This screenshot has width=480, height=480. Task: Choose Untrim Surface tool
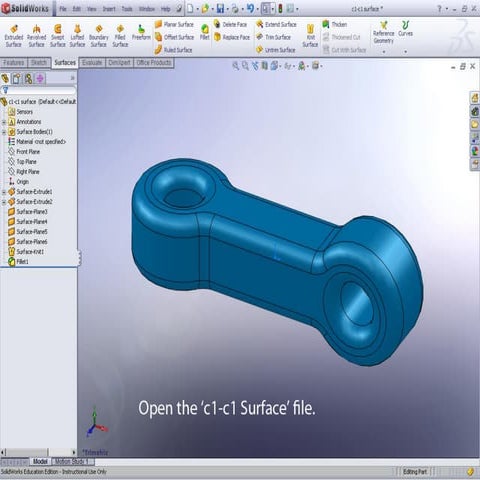coord(276,50)
